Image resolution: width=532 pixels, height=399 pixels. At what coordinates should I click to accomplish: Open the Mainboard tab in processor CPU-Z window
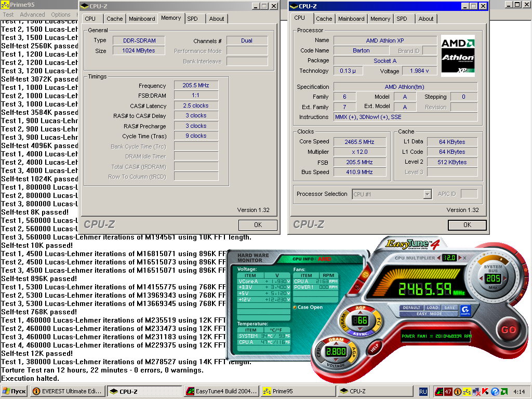351,19
